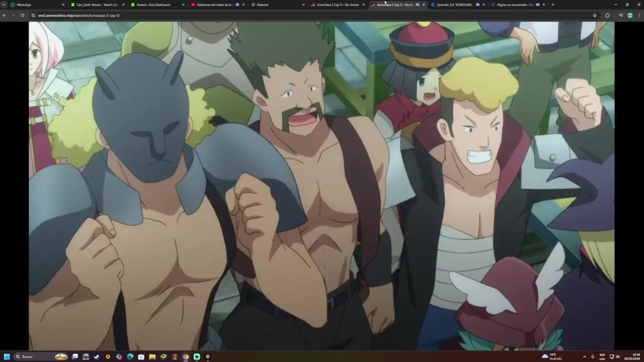
Task: Open File Explorer from the taskbar
Action: (152, 356)
